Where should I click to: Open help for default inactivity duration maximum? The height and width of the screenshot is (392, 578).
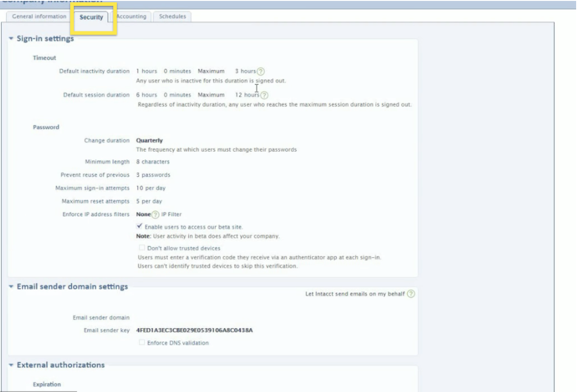coord(261,71)
